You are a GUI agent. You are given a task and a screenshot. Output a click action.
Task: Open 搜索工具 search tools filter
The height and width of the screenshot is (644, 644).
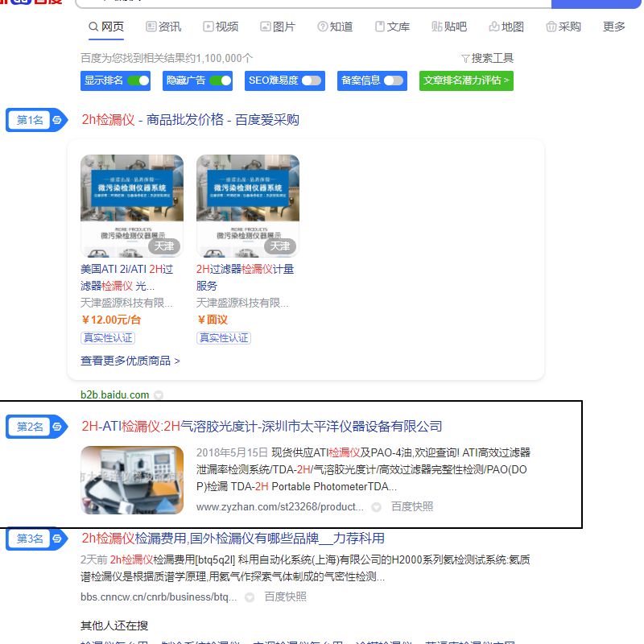[x=487, y=58]
